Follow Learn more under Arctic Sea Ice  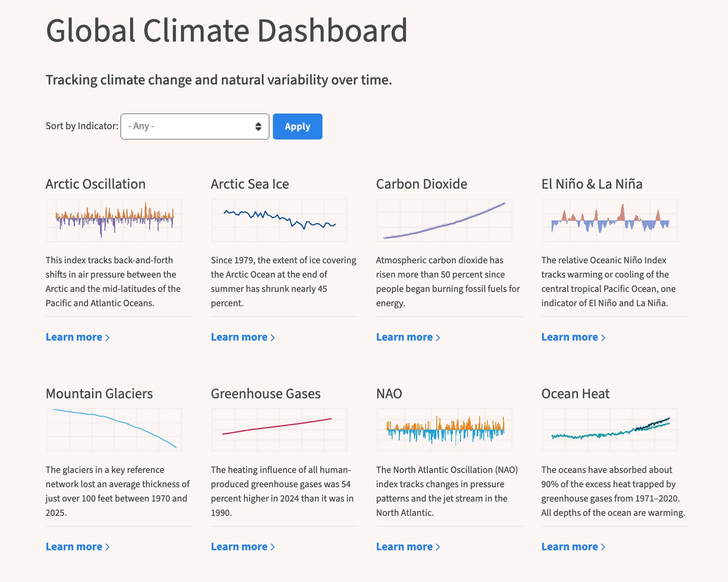243,337
